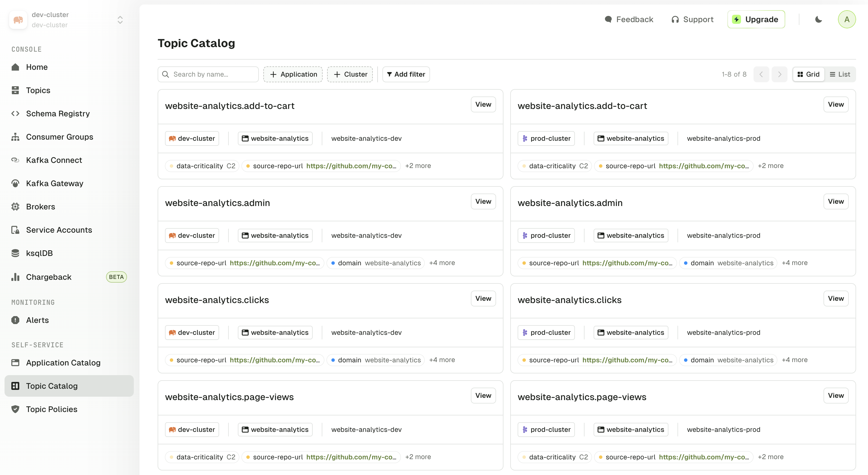Click data-criticality C2 tag on dev add-to-cart card
Viewport: 868px width, 475px height.
click(202, 166)
